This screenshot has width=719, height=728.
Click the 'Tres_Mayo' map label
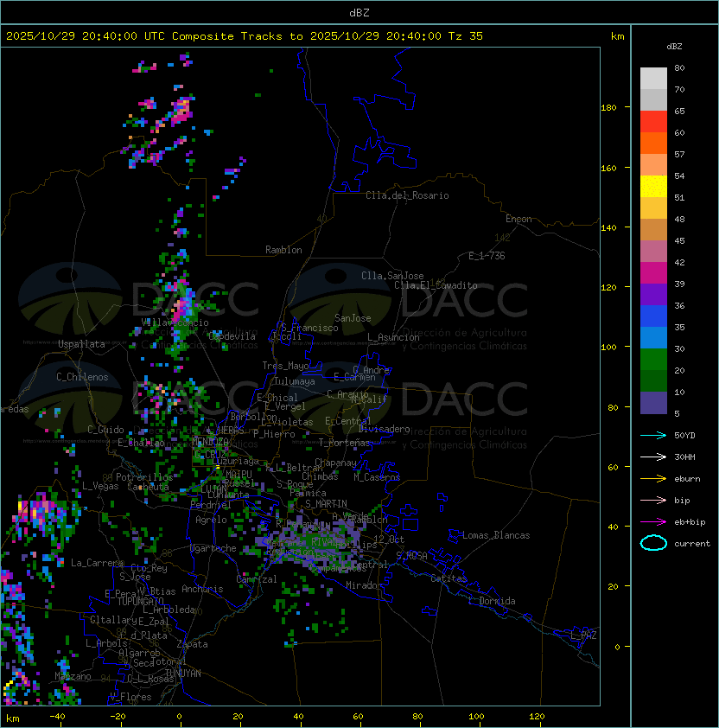click(285, 366)
